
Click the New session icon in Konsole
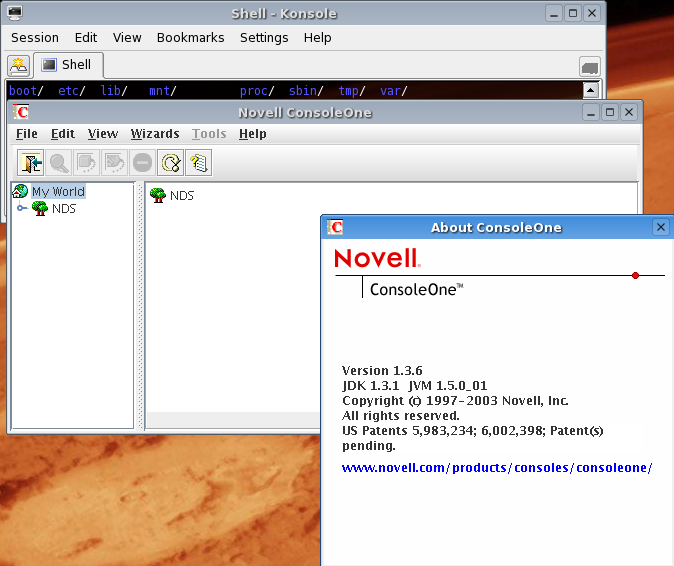coord(18,66)
